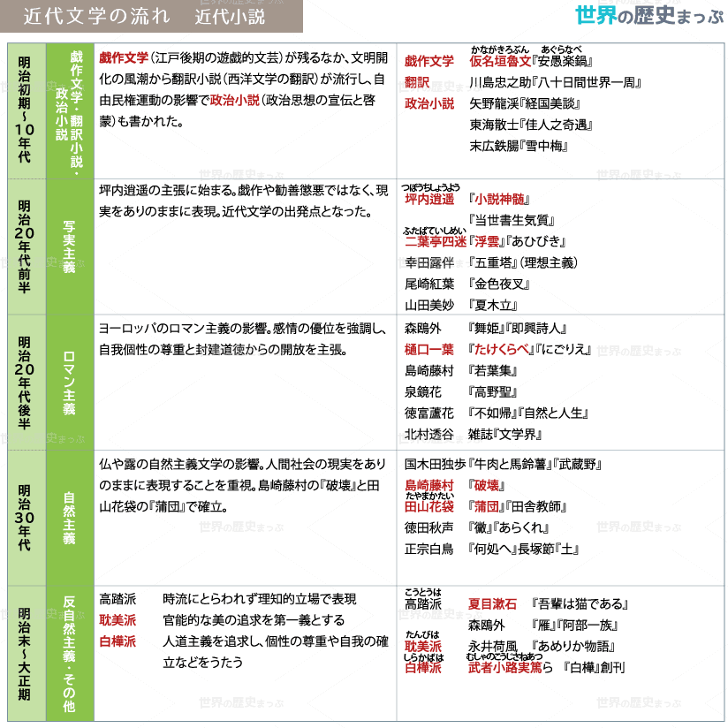728x728 pixels.
Task: Click the title 『当世書生気質』
Action: point(512,220)
